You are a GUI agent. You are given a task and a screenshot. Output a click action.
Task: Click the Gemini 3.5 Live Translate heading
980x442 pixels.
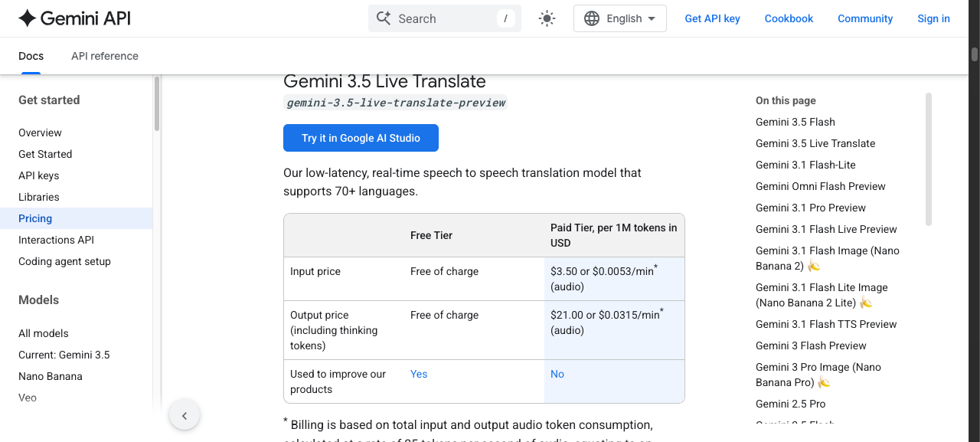pyautogui.click(x=384, y=81)
